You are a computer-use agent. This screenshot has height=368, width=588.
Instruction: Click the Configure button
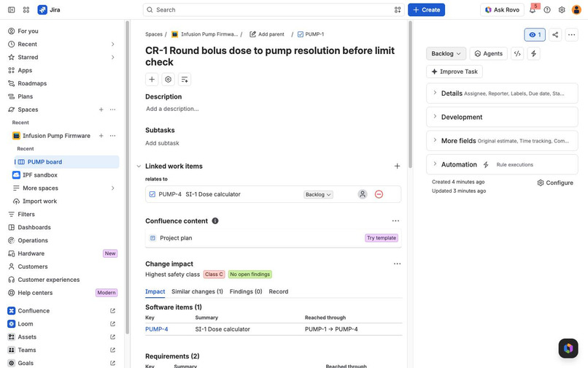pos(555,183)
